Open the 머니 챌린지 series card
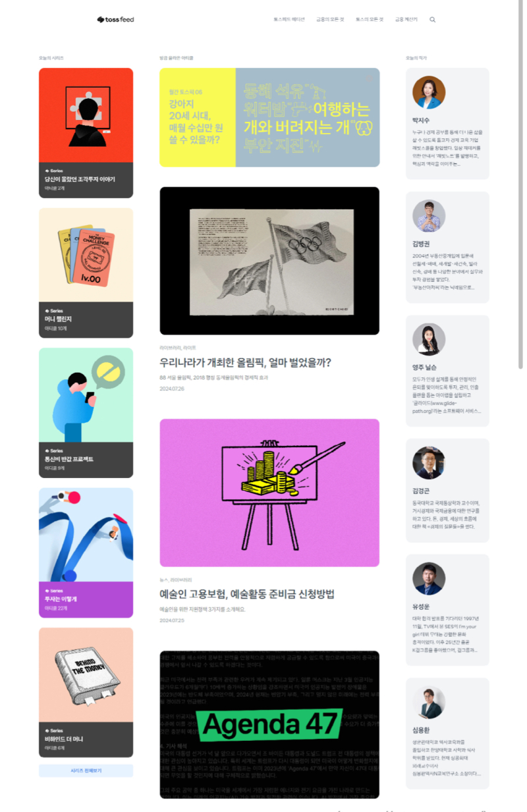Image resolution: width=527 pixels, height=812 pixels. [86, 273]
